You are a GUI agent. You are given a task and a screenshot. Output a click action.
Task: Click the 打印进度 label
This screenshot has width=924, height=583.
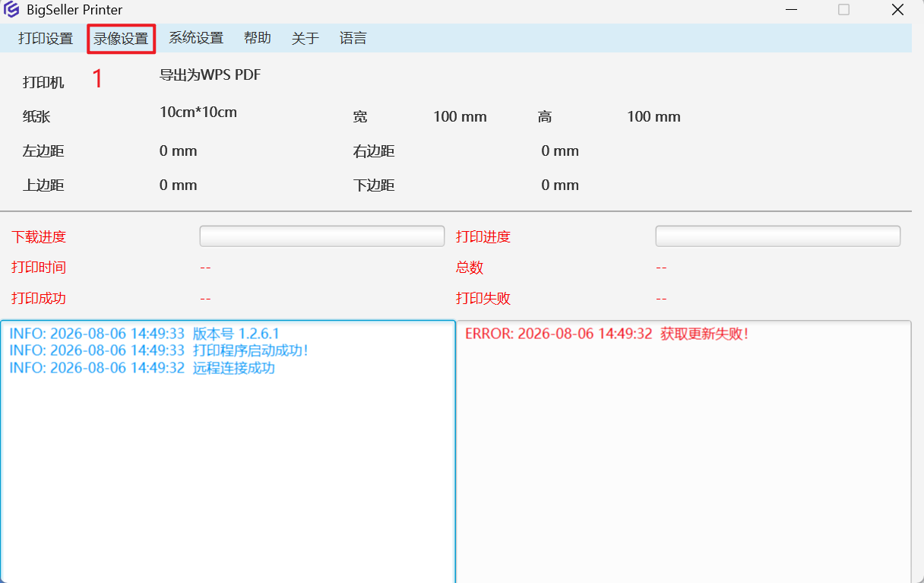pos(483,237)
